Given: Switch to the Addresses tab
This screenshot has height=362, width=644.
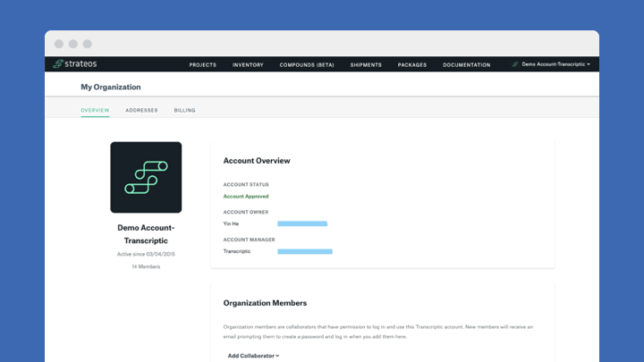Looking at the screenshot, I should point(141,110).
